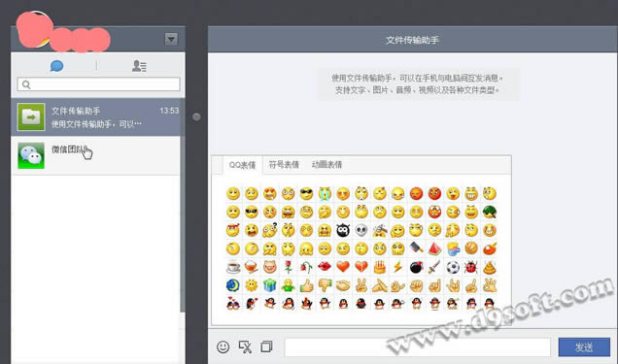Open the 文件传输助手 chat
This screenshot has width=618, height=364.
coord(95,117)
